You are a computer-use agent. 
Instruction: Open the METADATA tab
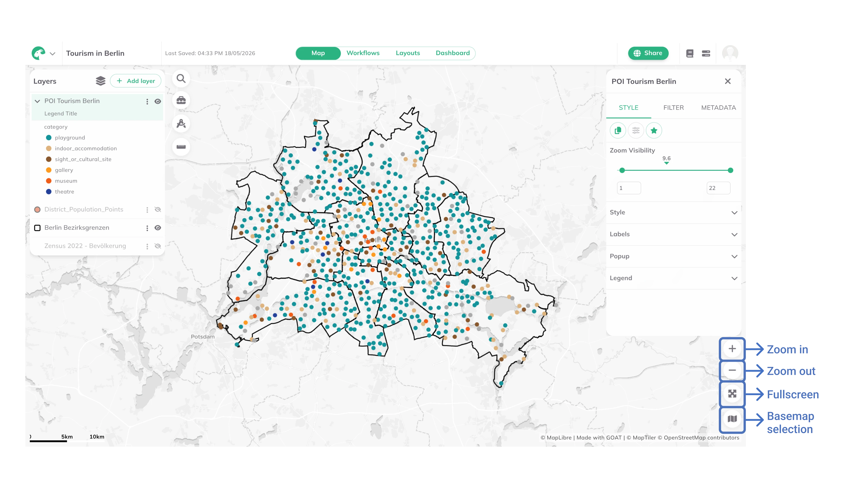[718, 108]
